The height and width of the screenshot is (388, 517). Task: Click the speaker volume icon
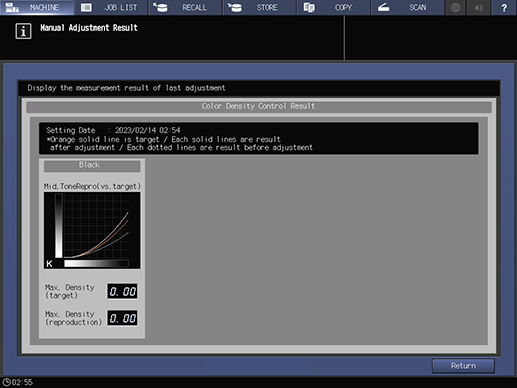point(479,7)
